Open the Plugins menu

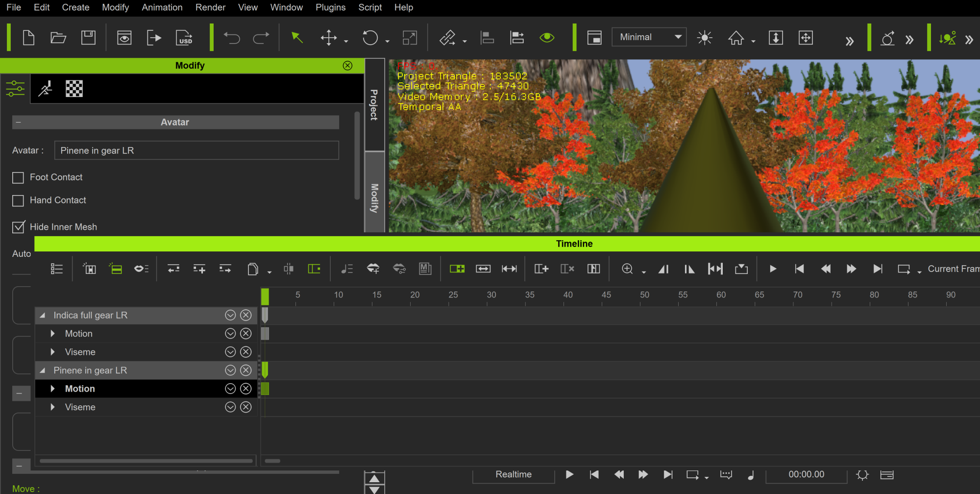click(330, 7)
